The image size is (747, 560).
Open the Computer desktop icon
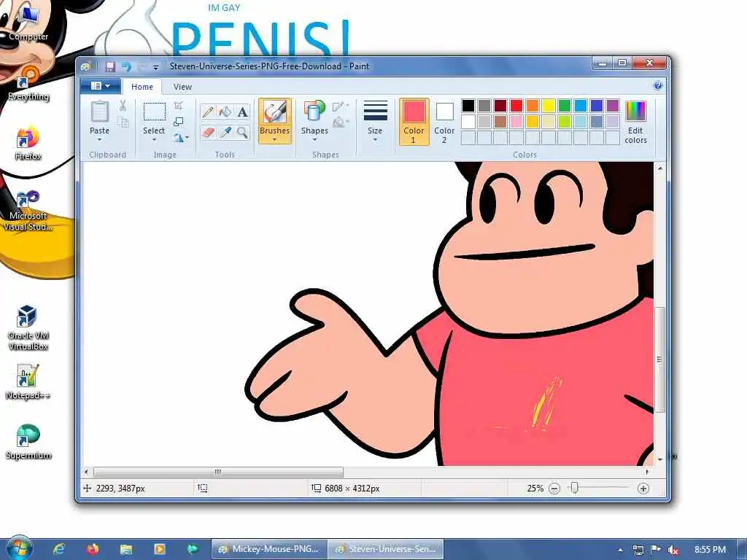click(28, 24)
